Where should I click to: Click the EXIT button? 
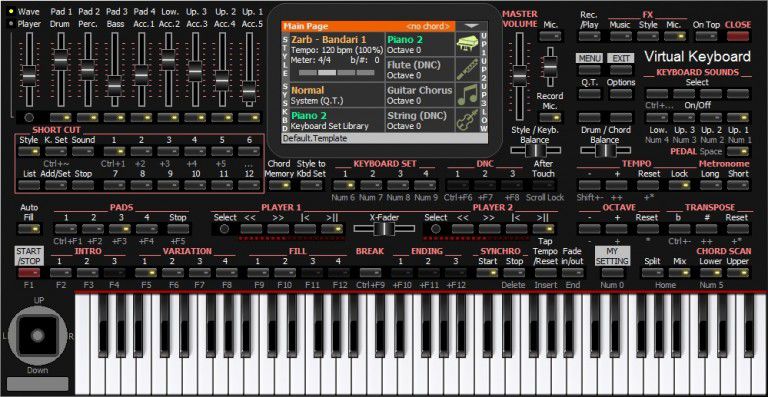(x=621, y=58)
